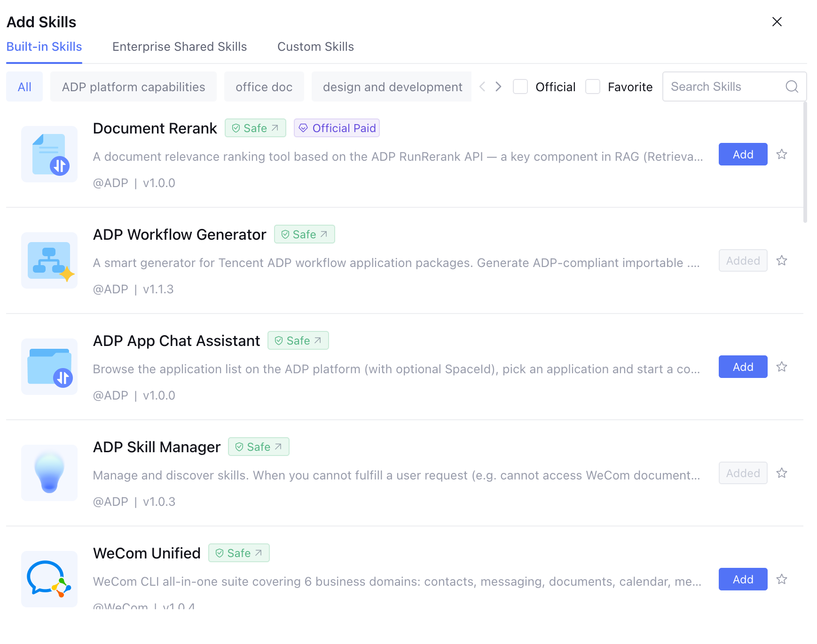Click the v1.1.3 version label
The image size is (817, 644).
pos(158,289)
